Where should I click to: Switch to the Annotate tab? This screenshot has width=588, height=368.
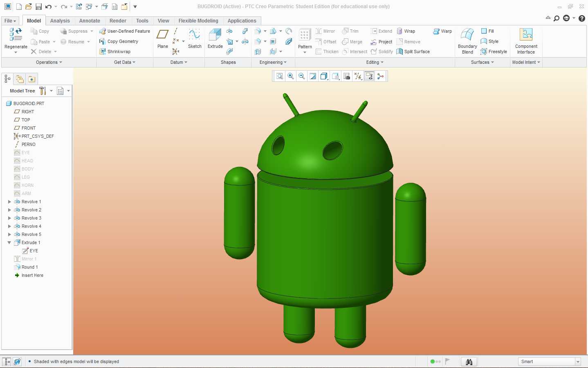90,21
